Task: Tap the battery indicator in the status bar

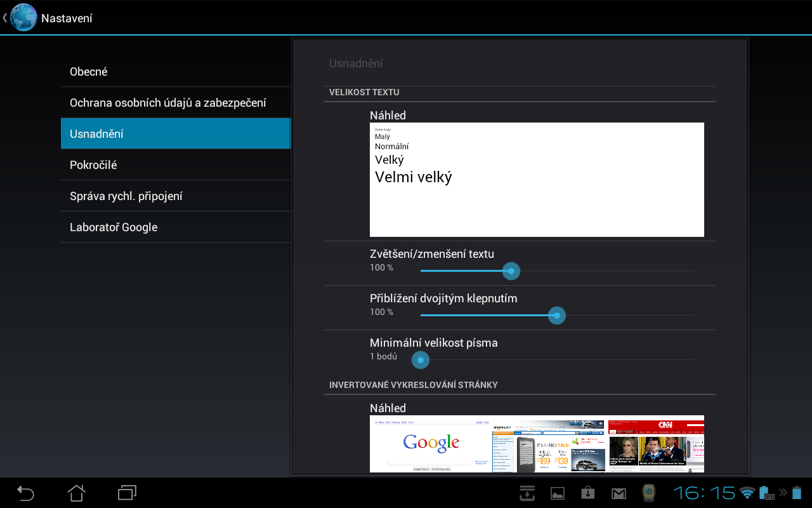Action: point(797,493)
